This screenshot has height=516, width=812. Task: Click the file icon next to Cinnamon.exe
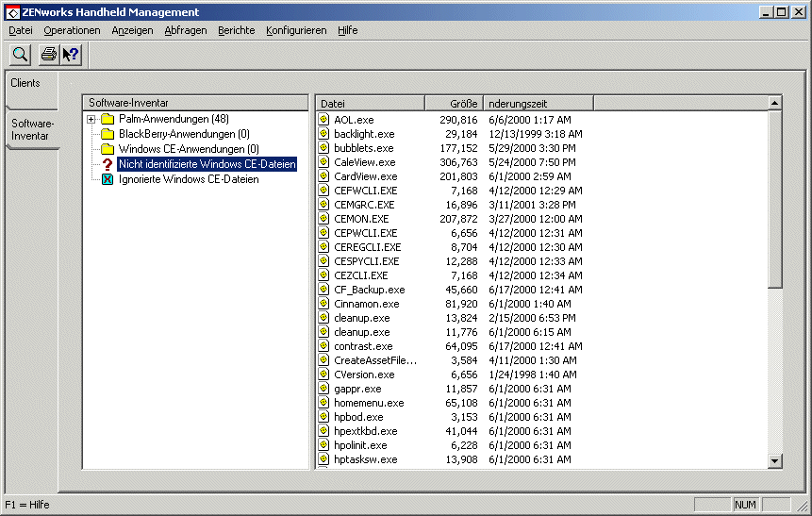tap(323, 303)
